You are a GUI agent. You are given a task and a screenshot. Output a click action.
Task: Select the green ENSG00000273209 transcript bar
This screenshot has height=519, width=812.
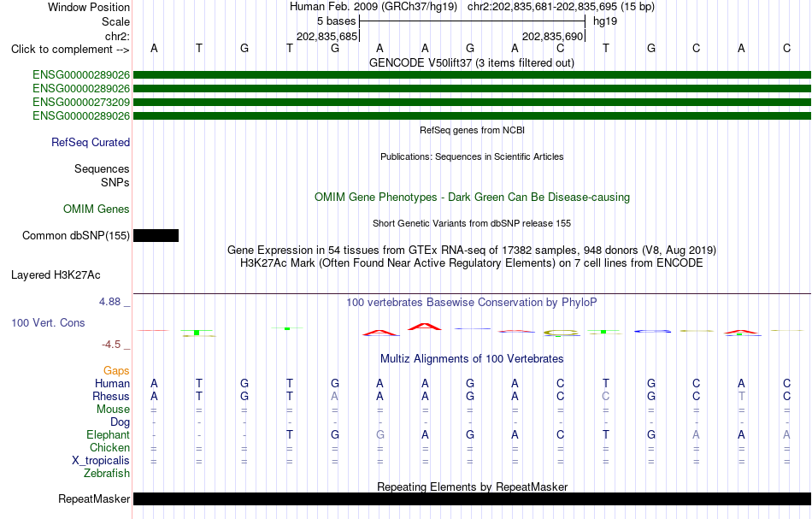coord(472,102)
